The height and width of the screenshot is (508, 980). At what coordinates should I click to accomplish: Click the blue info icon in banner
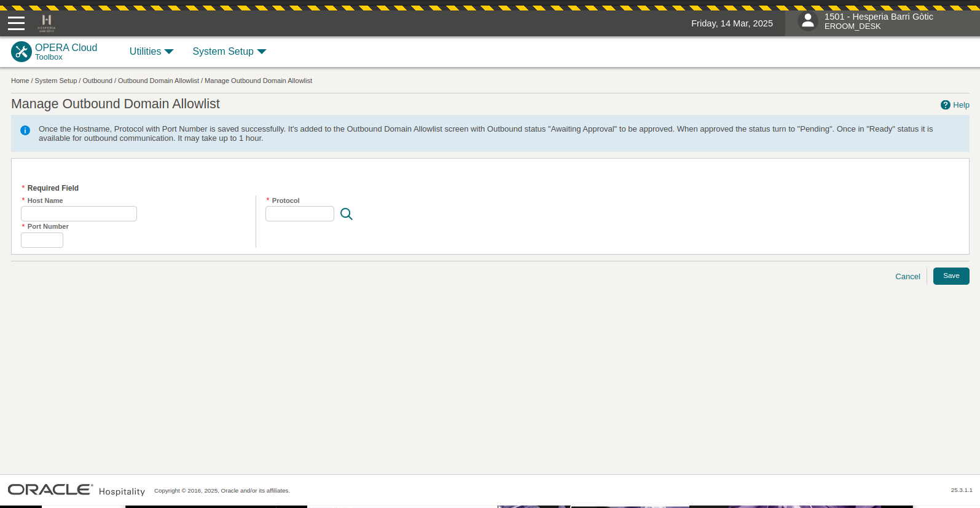pos(25,130)
